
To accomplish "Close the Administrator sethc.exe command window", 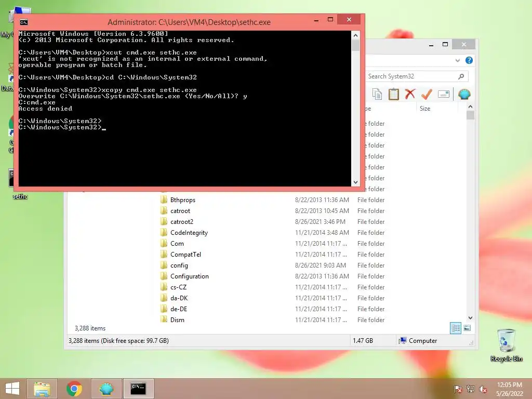I will (x=349, y=20).
